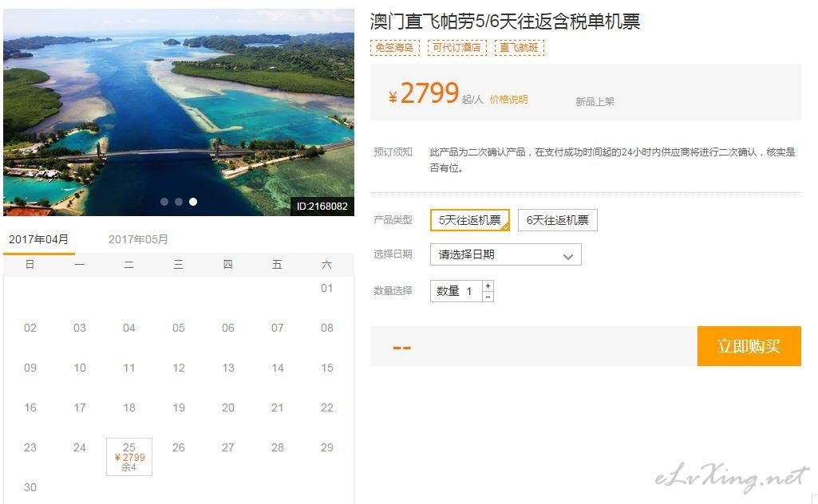Image resolution: width=818 pixels, height=504 pixels.
Task: Click the 立即购买 buy now button
Action: click(749, 346)
